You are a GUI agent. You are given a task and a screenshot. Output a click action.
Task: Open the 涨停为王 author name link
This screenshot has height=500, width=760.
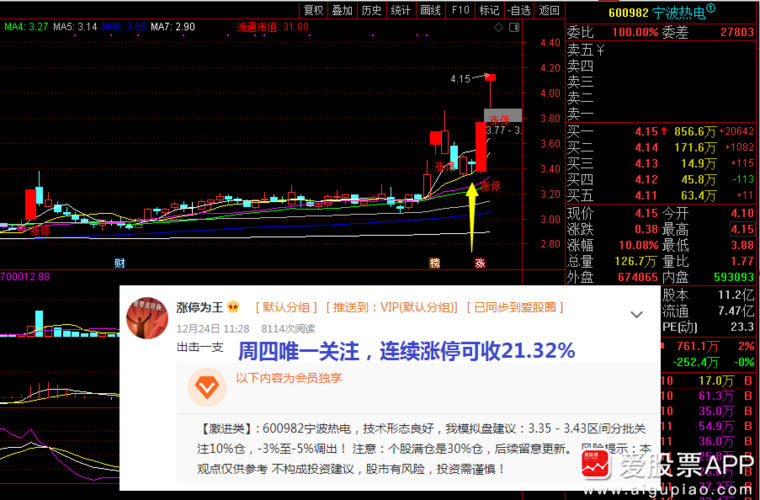[200, 307]
